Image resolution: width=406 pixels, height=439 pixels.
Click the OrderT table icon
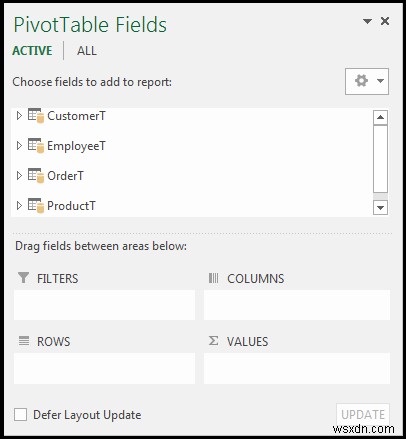coord(36,176)
